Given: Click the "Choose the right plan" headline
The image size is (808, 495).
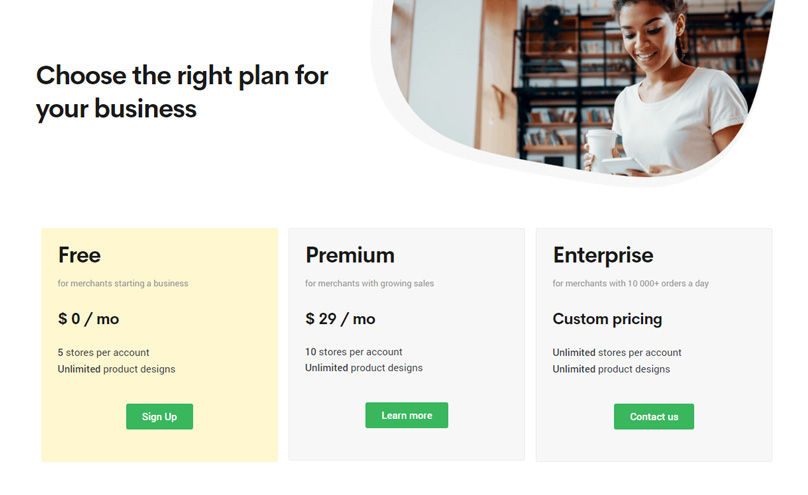Looking at the screenshot, I should (182, 91).
